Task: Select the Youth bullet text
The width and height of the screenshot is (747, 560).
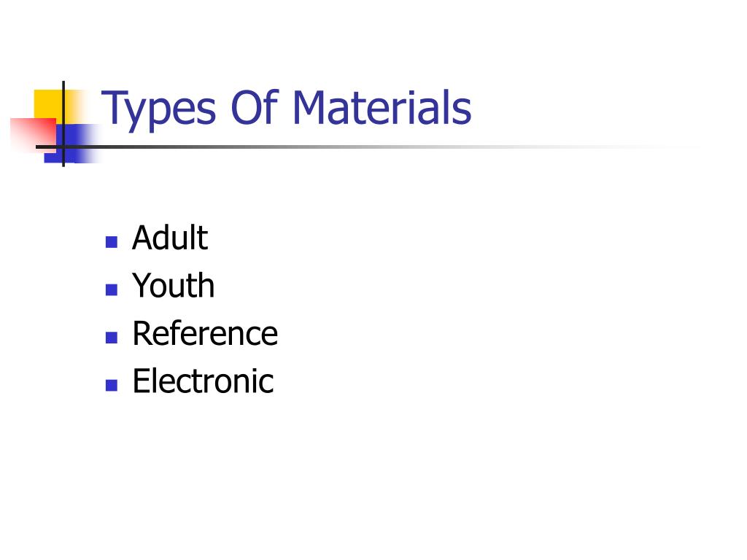Action: (x=174, y=285)
